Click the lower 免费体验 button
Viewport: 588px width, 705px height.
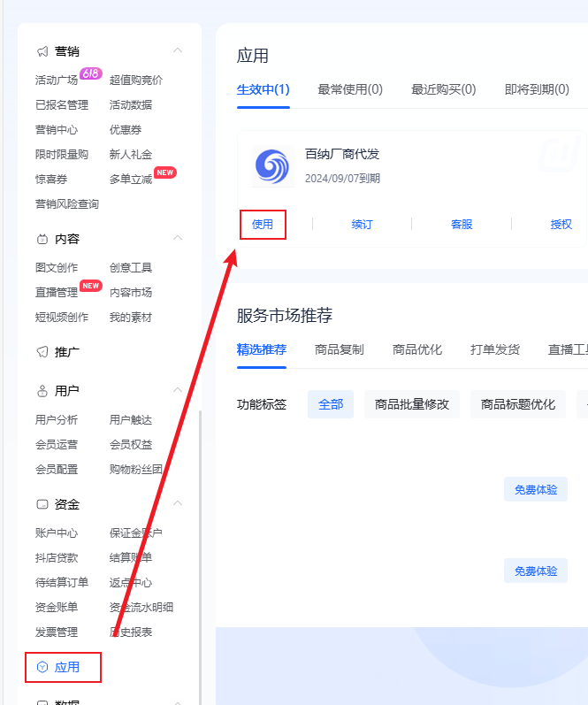coord(536,571)
